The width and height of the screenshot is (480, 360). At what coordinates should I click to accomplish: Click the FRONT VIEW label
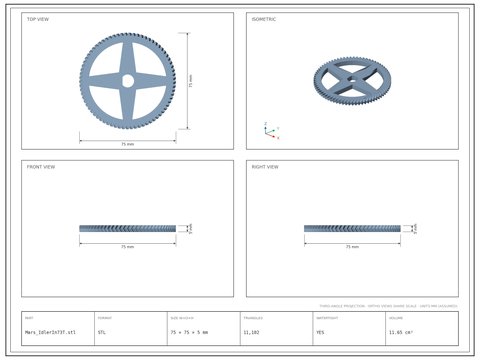[41, 167]
